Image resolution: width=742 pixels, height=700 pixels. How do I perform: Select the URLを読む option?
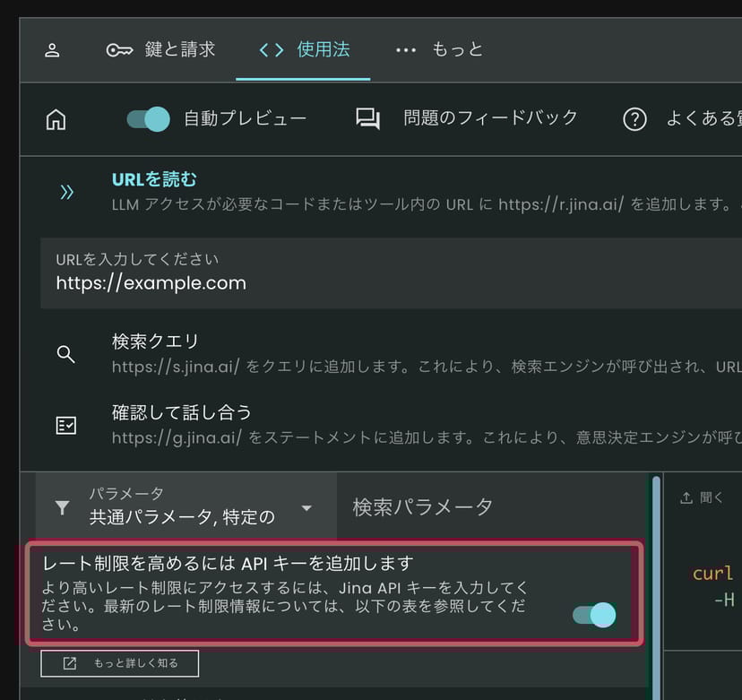[154, 179]
